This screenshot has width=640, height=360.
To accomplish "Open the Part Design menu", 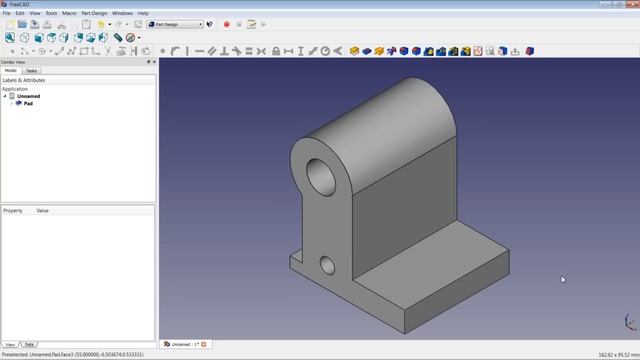I will coord(94,13).
